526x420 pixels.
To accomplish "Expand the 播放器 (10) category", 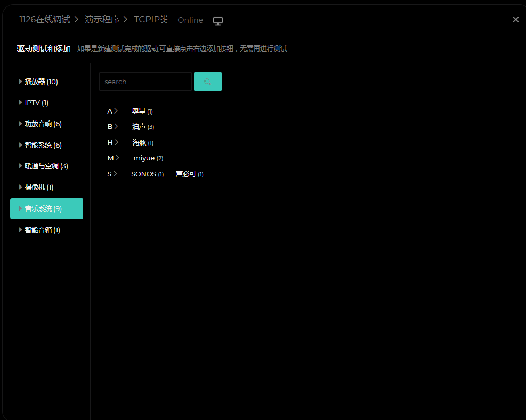I will tap(41, 82).
